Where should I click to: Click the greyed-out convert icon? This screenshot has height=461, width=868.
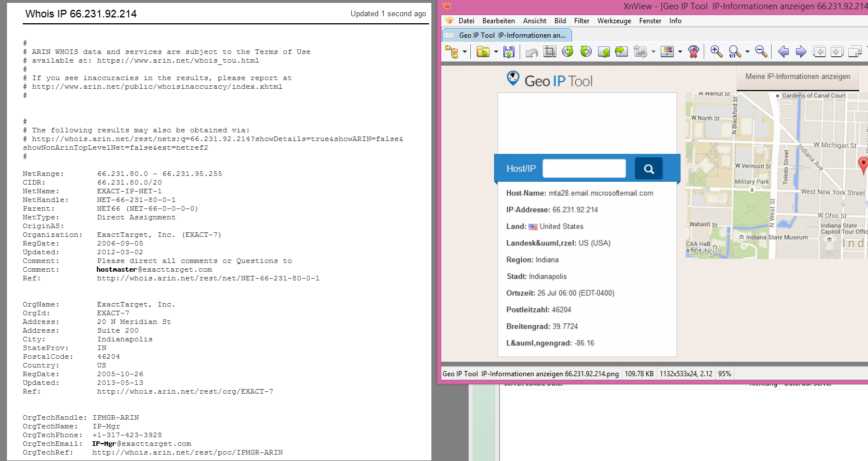tap(640, 52)
